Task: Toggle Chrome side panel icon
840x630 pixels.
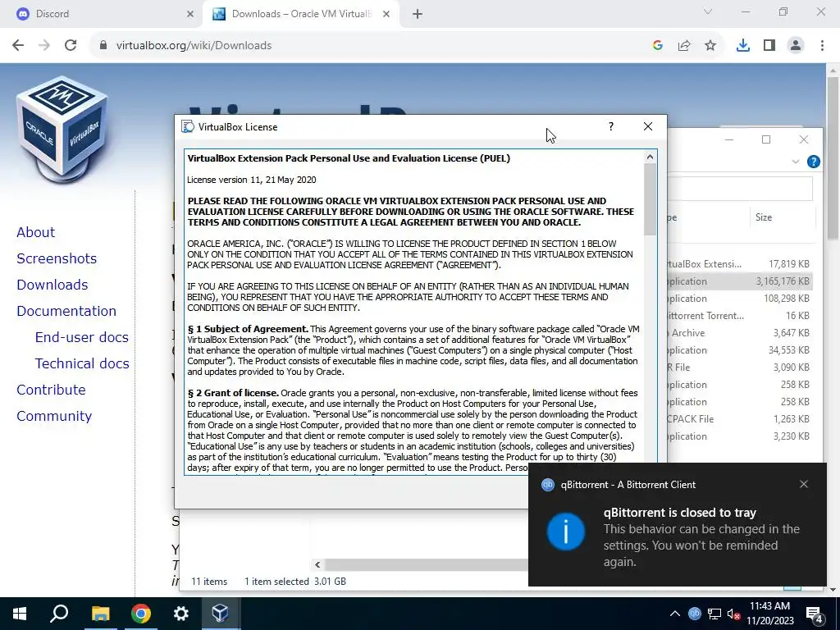Action: [x=769, y=46]
